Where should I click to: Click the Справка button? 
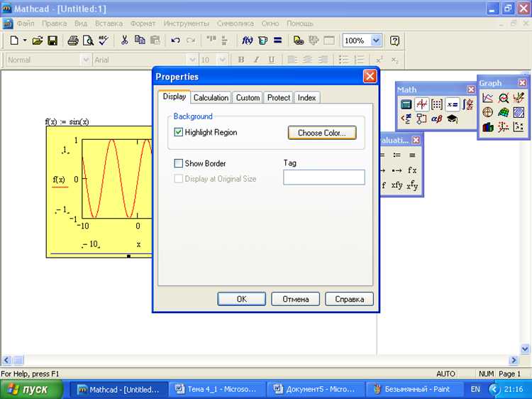(350, 299)
